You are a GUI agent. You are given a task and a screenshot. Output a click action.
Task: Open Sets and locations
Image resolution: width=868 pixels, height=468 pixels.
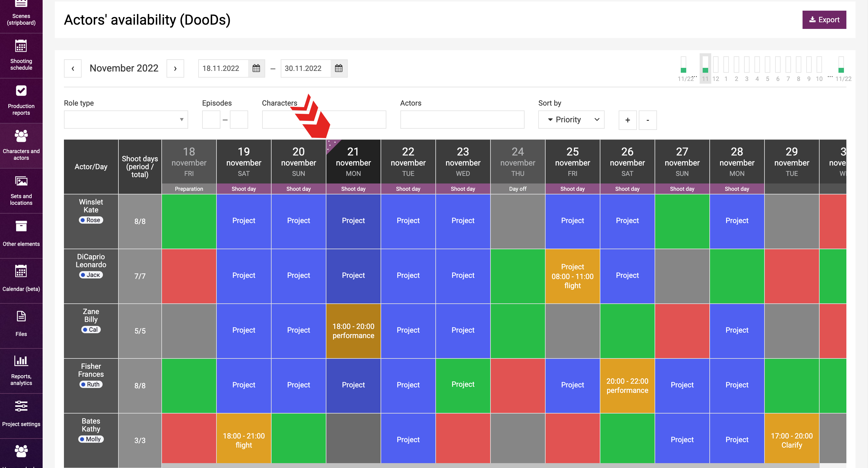[x=21, y=190]
